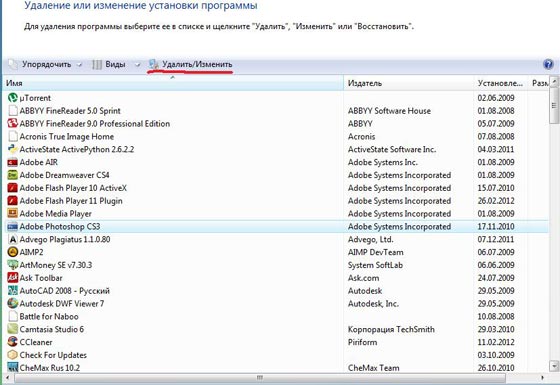
Task: Select Acronis True Image Home name
Action: (67, 136)
